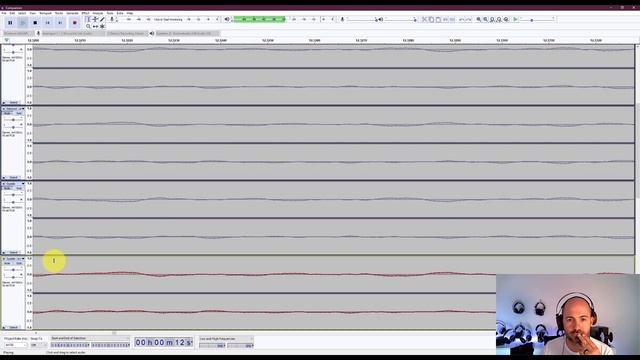The width and height of the screenshot is (640, 360).
Task: Open the Transport menu
Action: pos(45,13)
